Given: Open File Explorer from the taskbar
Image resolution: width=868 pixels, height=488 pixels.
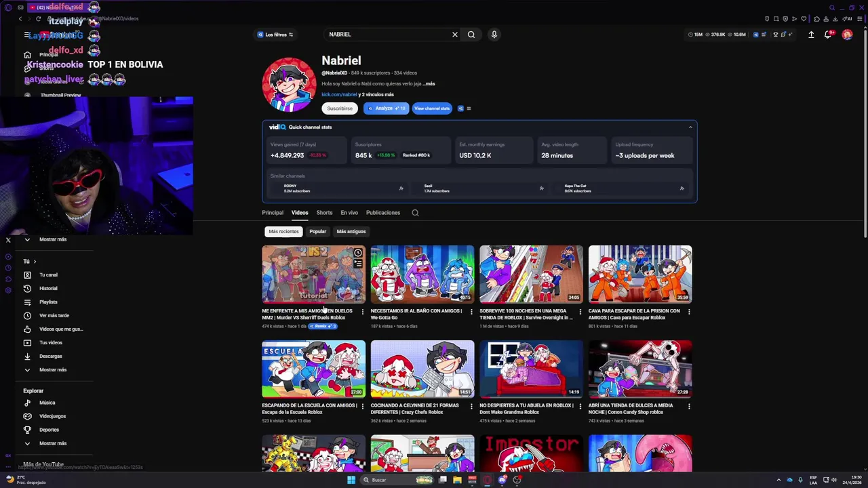Looking at the screenshot, I should coord(457,480).
